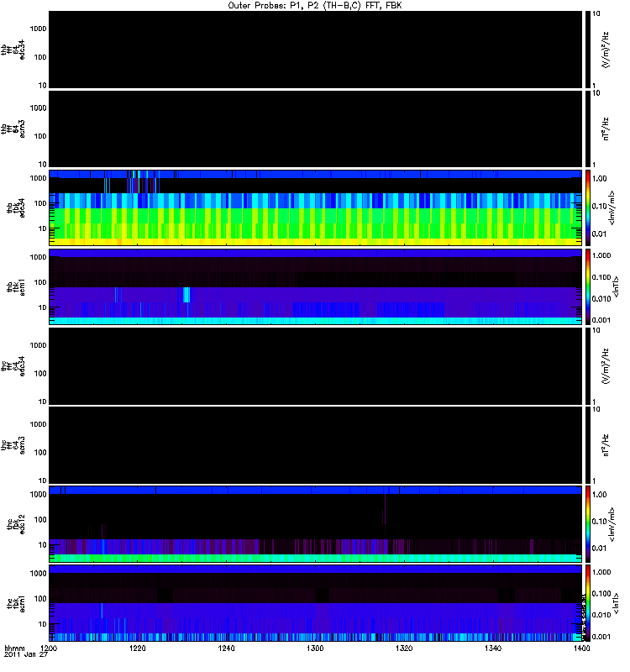Click the 'thb fbk edc34' y-axis label

click(15, 207)
